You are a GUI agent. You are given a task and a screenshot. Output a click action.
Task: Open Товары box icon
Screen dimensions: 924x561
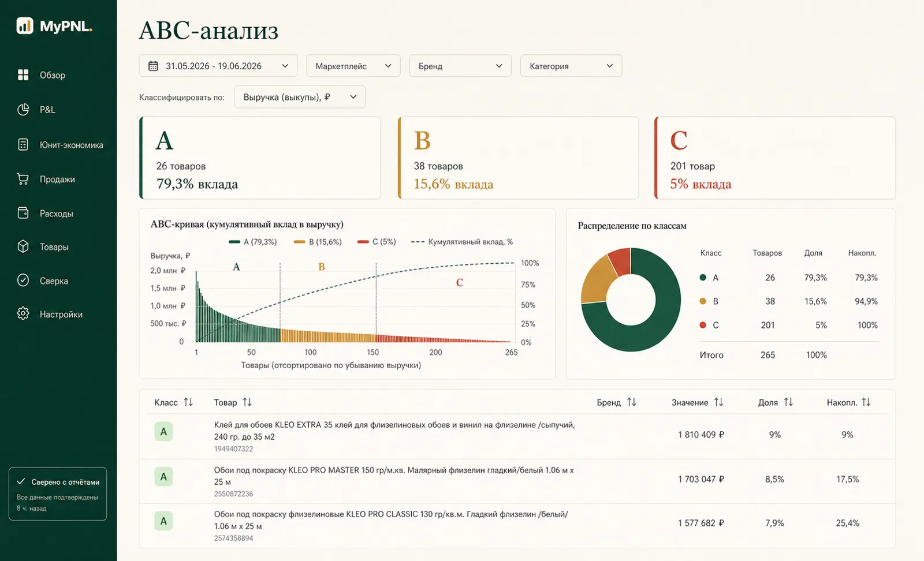click(23, 246)
